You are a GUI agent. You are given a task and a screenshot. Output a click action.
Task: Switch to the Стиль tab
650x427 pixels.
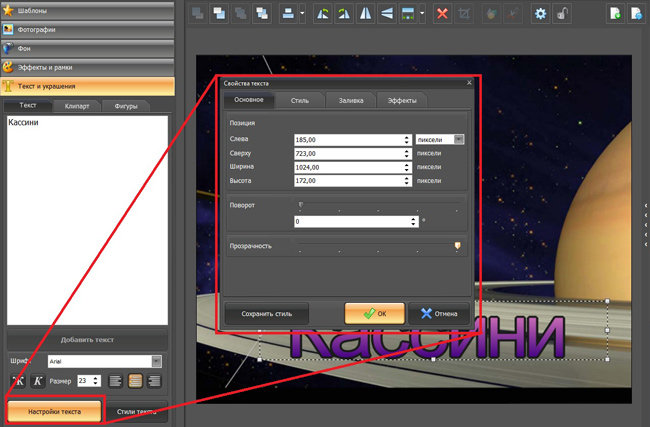click(x=300, y=101)
